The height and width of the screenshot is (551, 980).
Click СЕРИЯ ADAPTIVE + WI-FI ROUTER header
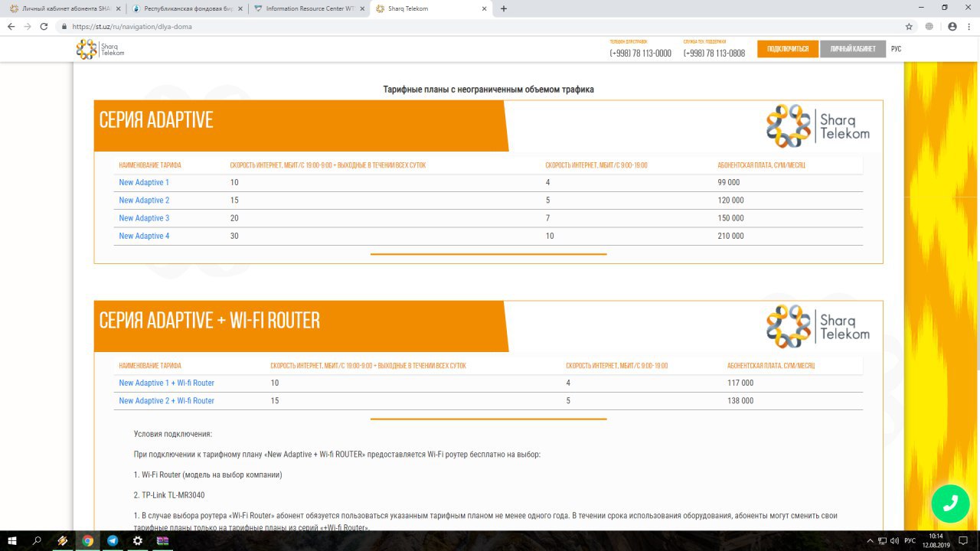click(x=301, y=326)
